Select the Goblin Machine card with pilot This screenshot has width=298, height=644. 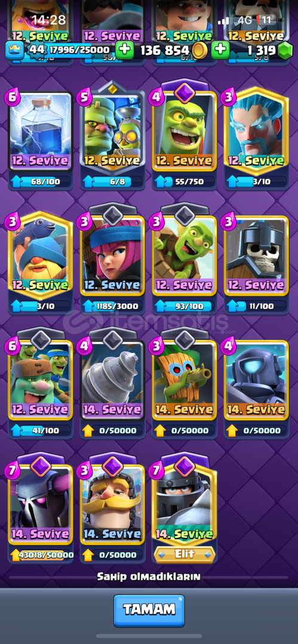point(112,131)
